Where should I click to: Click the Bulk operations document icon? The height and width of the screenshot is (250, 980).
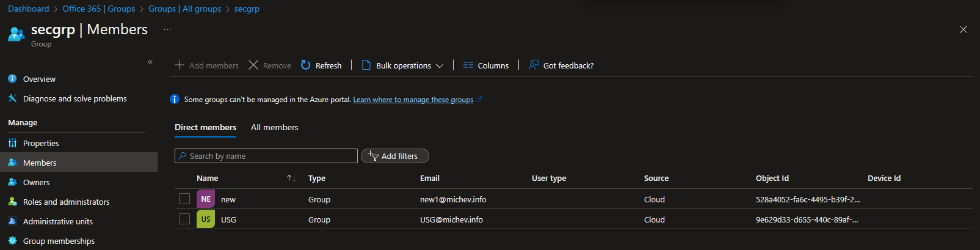[x=366, y=65]
